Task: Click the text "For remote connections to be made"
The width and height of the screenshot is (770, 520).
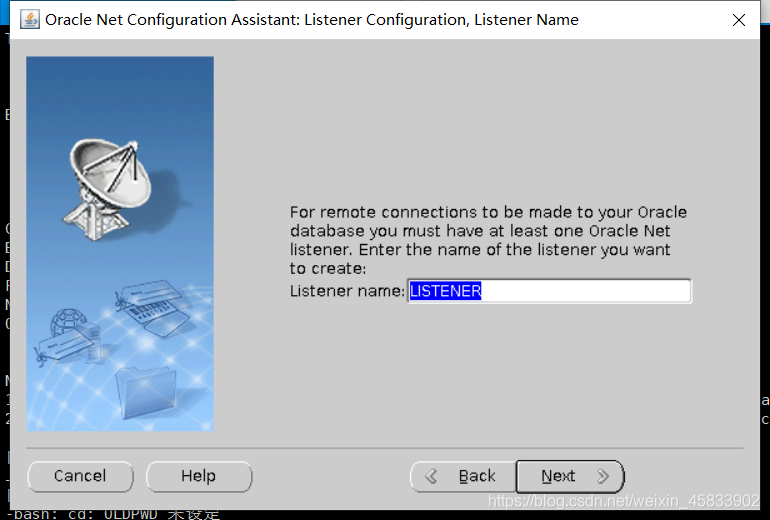Action: point(408,212)
